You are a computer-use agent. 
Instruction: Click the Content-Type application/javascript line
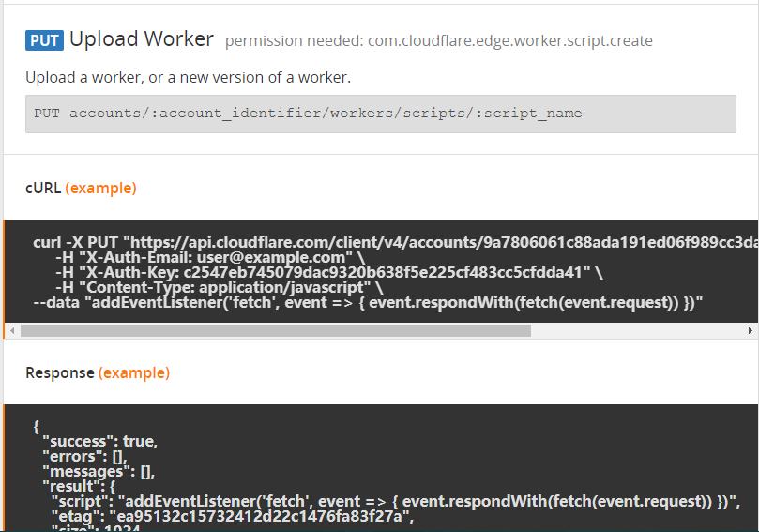click(x=219, y=287)
